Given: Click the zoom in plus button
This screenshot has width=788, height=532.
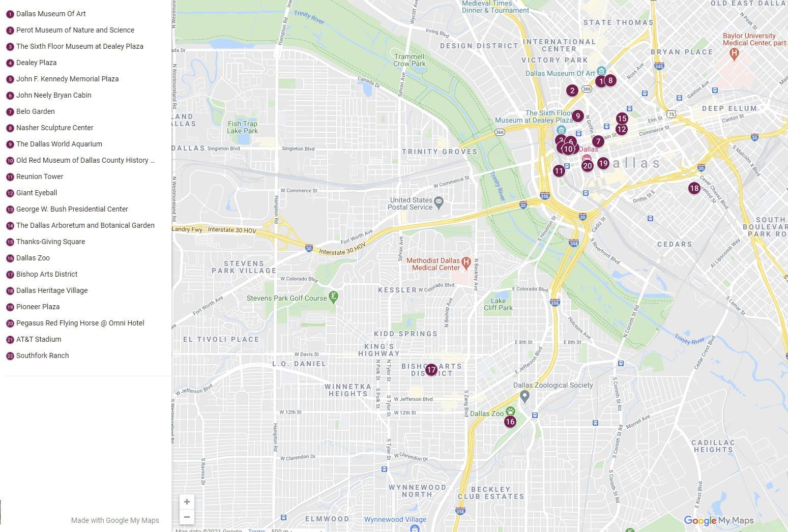Looking at the screenshot, I should [187, 502].
